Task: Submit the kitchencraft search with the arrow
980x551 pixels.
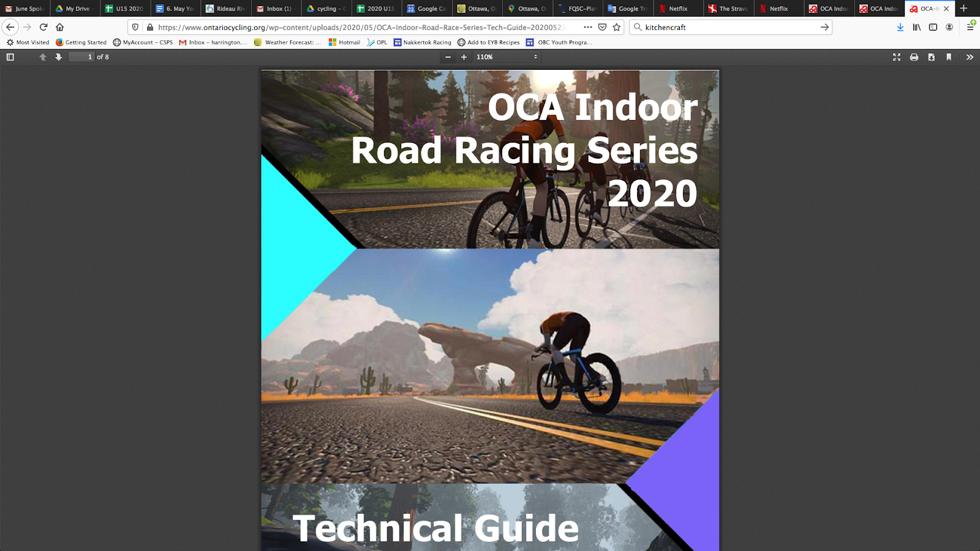Action: pyautogui.click(x=824, y=27)
